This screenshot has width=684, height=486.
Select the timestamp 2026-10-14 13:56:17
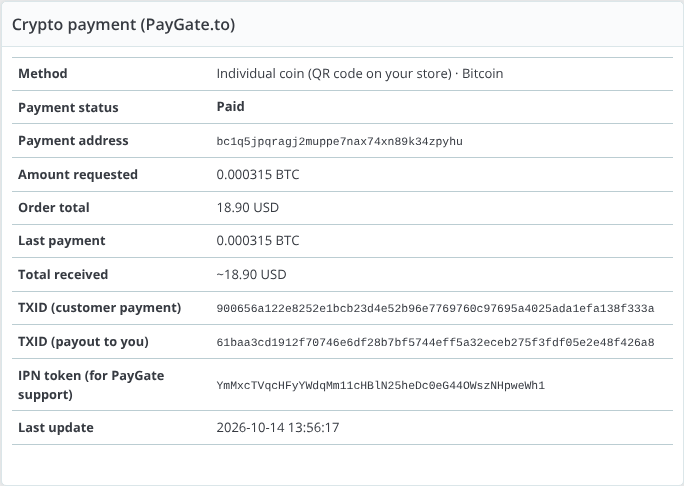(278, 428)
